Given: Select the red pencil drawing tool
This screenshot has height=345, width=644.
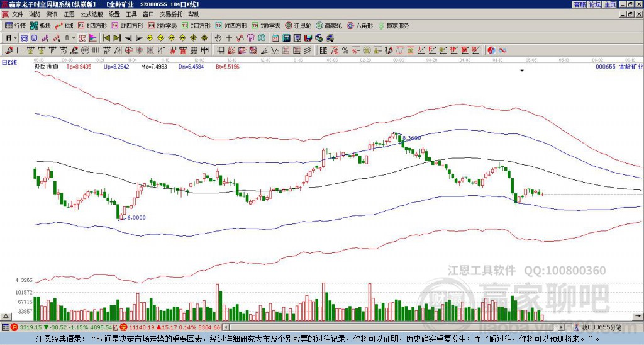Looking at the screenshot, I should click(x=8, y=50).
